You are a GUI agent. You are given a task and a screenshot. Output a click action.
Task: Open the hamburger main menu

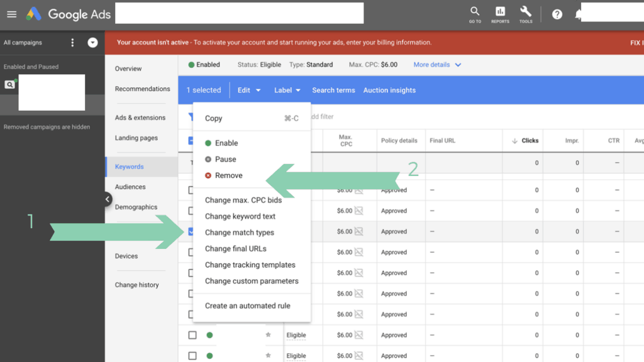click(11, 14)
